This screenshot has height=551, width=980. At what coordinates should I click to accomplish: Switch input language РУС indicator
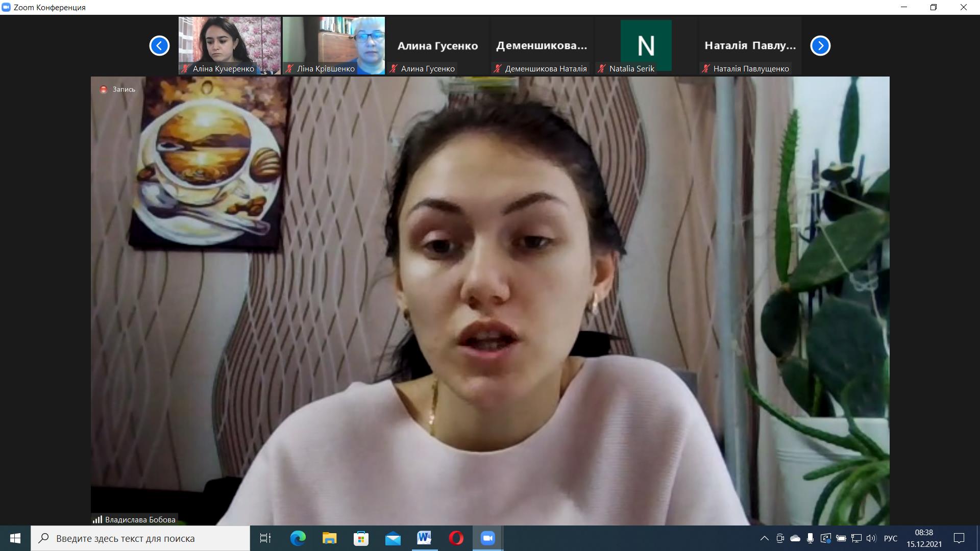tap(891, 538)
